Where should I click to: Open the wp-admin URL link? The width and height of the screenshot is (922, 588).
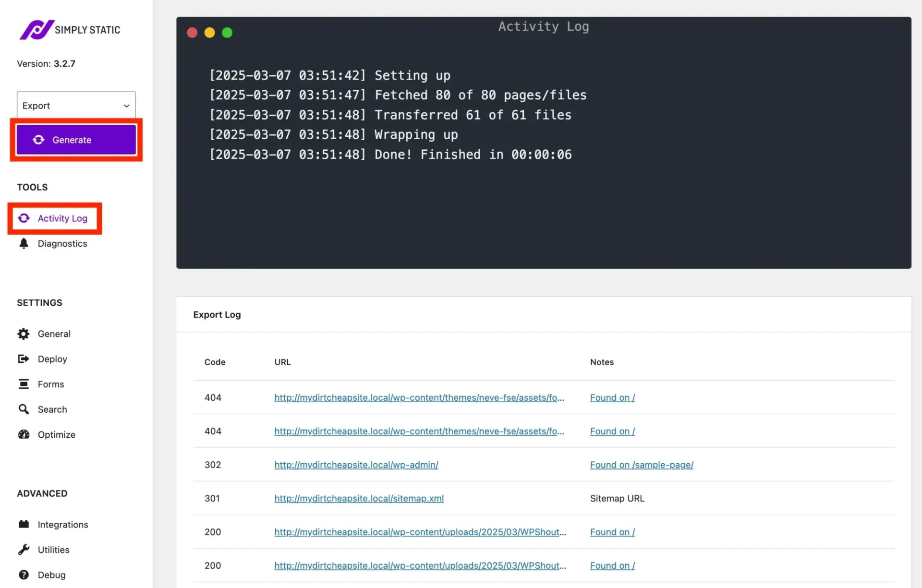(x=356, y=465)
